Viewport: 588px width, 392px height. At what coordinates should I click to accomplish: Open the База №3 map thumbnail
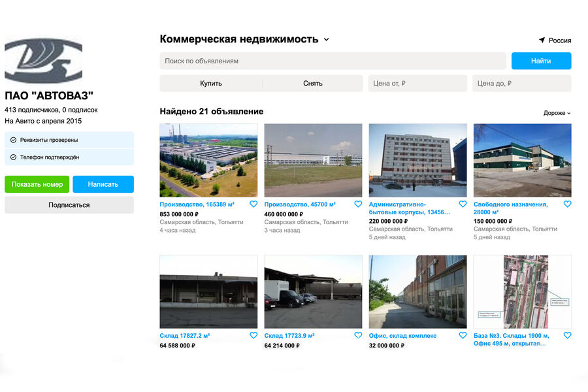[522, 291]
